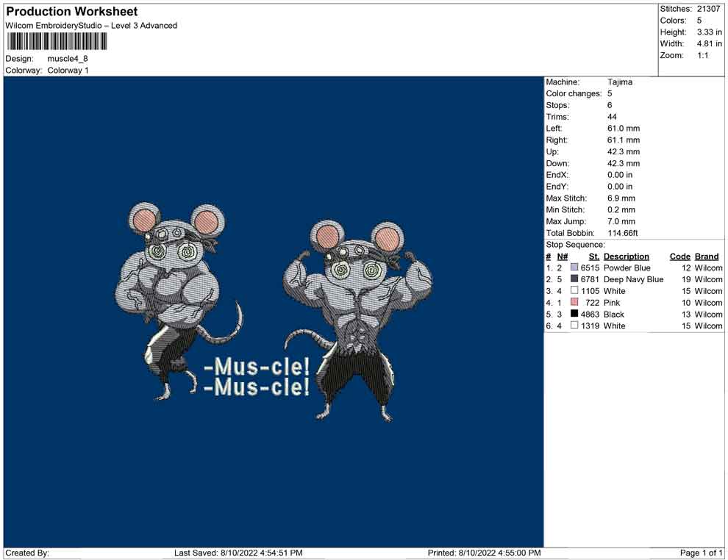Click thread number '4863'
The height and width of the screenshot is (560, 728).
pos(590,314)
